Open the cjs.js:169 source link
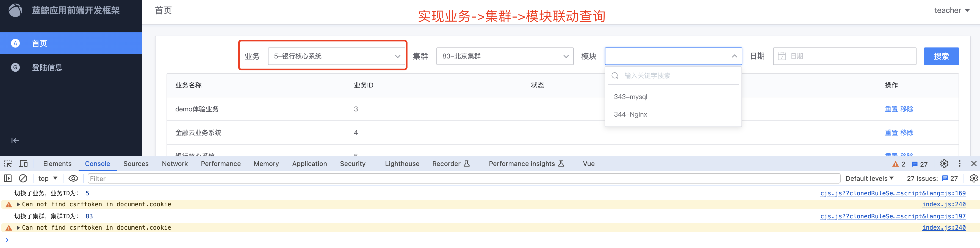Image resolution: width=980 pixels, height=248 pixels. (893, 193)
